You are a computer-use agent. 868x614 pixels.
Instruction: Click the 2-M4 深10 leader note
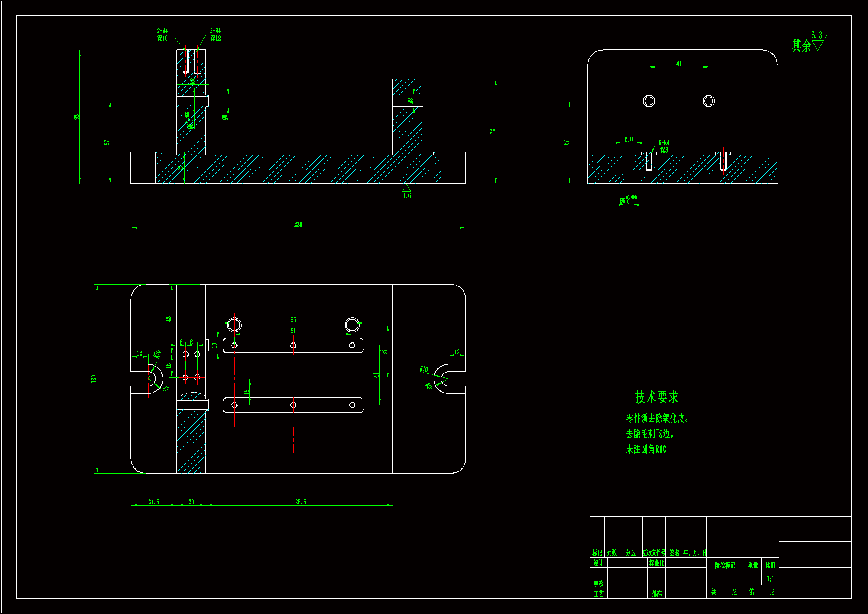click(x=163, y=35)
